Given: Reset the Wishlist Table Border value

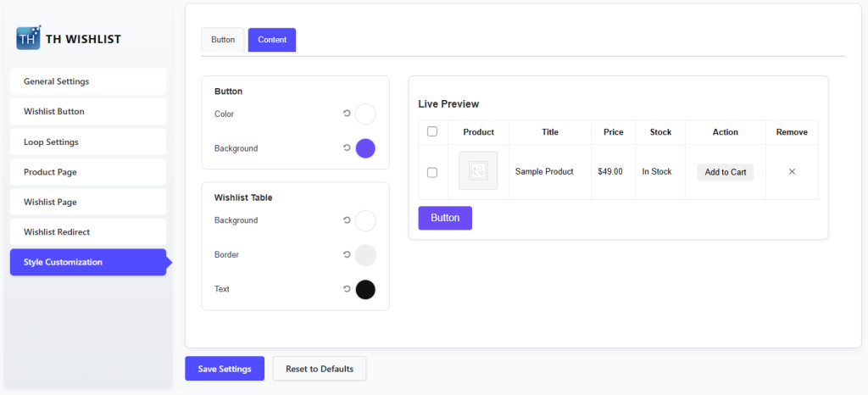Looking at the screenshot, I should (x=346, y=254).
